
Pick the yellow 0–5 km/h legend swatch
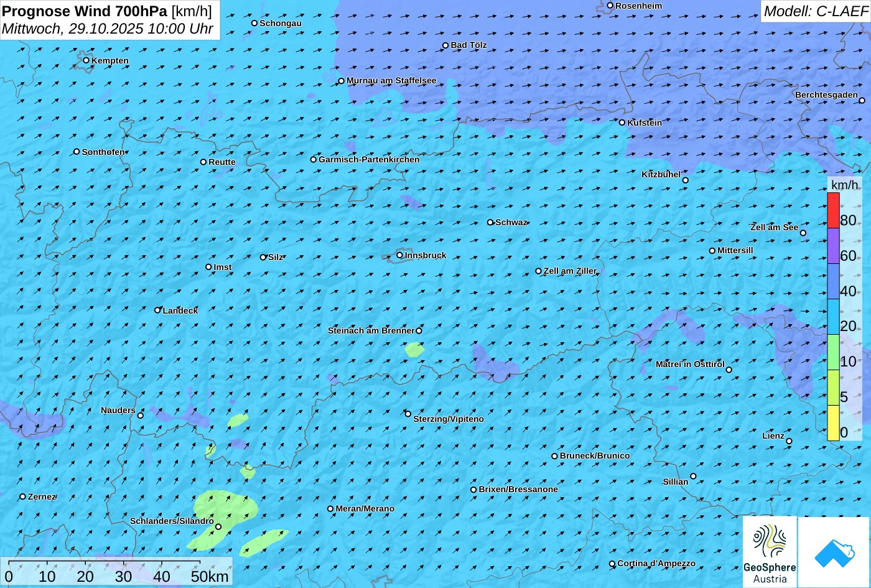pos(833,423)
